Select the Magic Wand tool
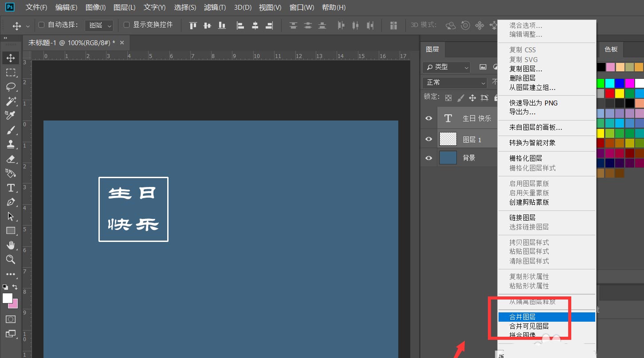Image resolution: width=644 pixels, height=358 pixels. 11,101
